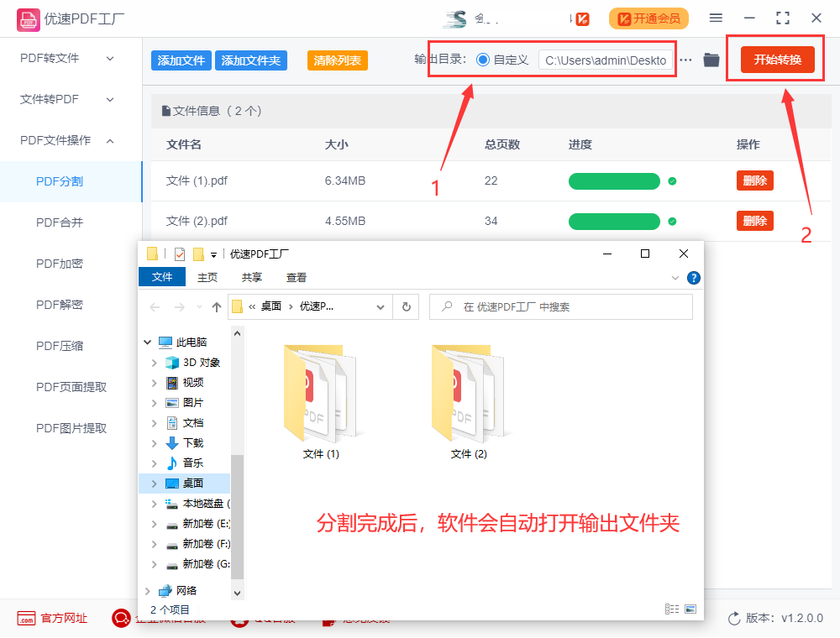
Task: Open the 查看 tab in Explorer ribbon
Action: click(x=297, y=277)
